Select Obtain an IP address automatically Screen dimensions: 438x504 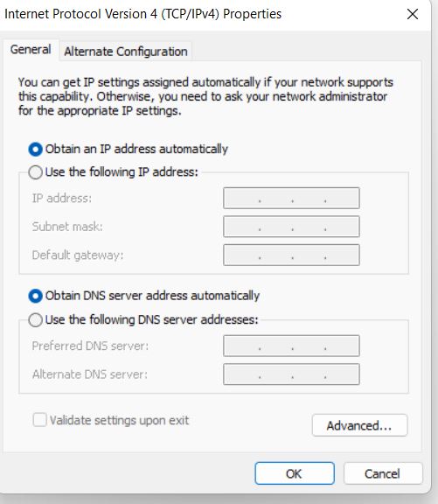pos(35,150)
